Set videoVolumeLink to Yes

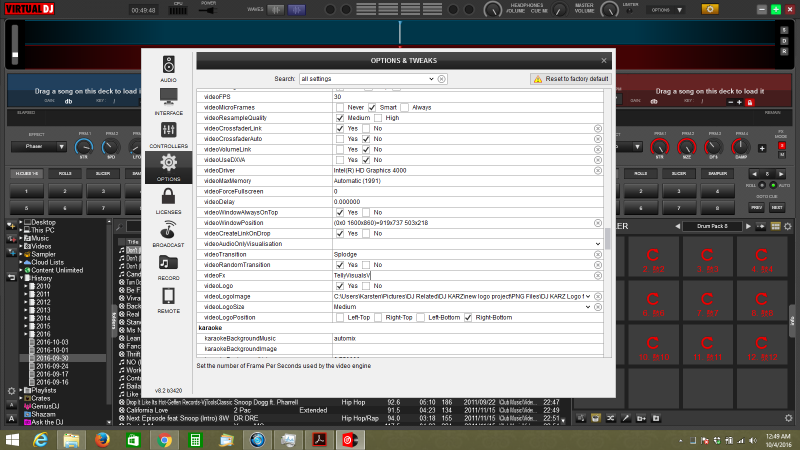(x=340, y=149)
